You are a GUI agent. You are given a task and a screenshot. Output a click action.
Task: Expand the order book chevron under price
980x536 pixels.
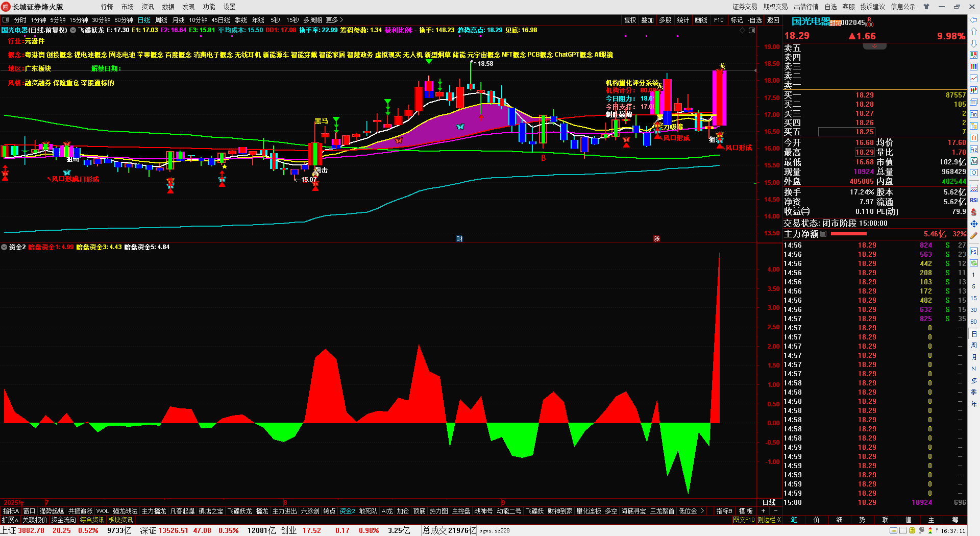874,46
